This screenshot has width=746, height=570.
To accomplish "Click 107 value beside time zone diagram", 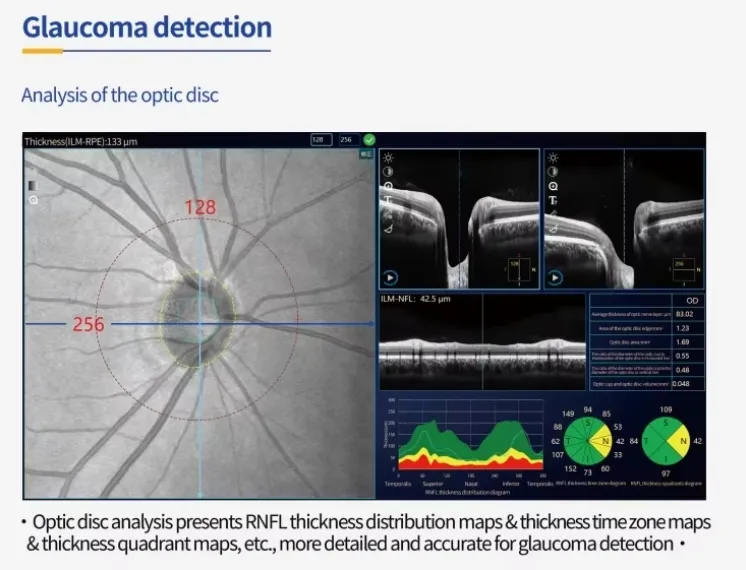I will [x=557, y=455].
